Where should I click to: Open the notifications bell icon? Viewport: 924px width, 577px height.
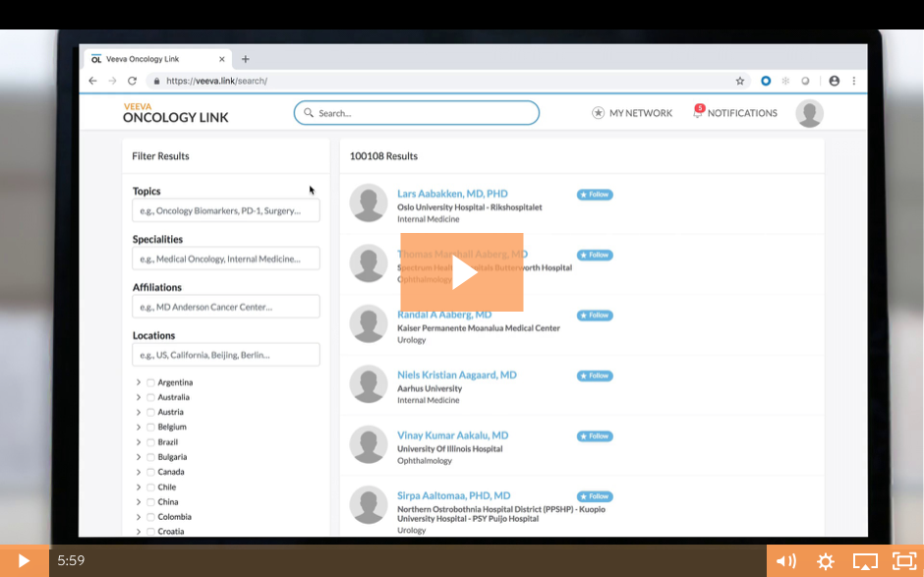point(698,113)
